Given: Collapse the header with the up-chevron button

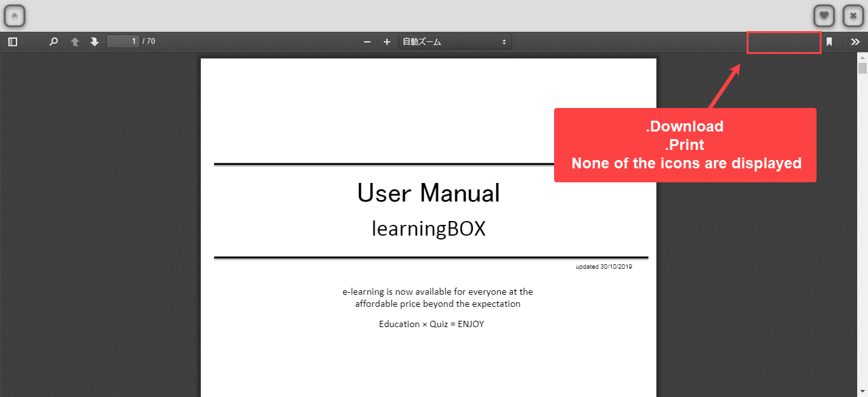Looking at the screenshot, I should pos(15,16).
